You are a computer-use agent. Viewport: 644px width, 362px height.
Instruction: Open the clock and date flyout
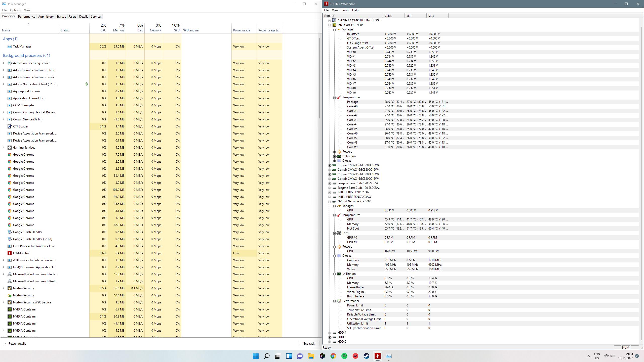click(626, 356)
